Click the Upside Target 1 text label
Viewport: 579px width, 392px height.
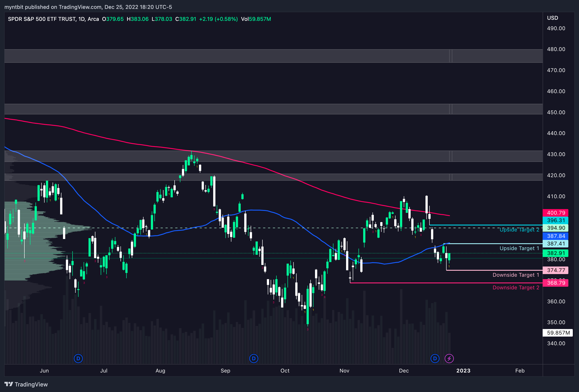(519, 248)
